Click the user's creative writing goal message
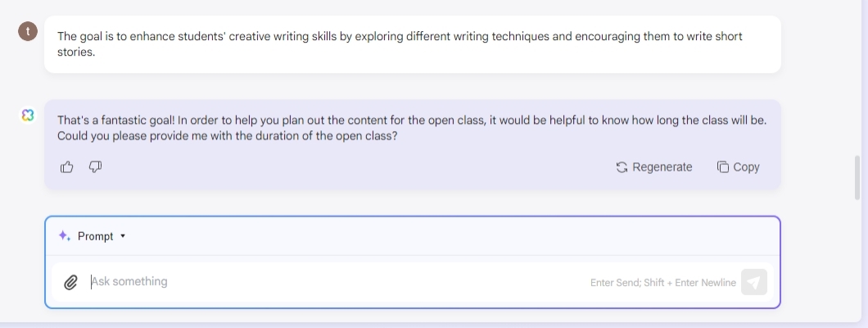This screenshot has height=328, width=868. pos(400,44)
